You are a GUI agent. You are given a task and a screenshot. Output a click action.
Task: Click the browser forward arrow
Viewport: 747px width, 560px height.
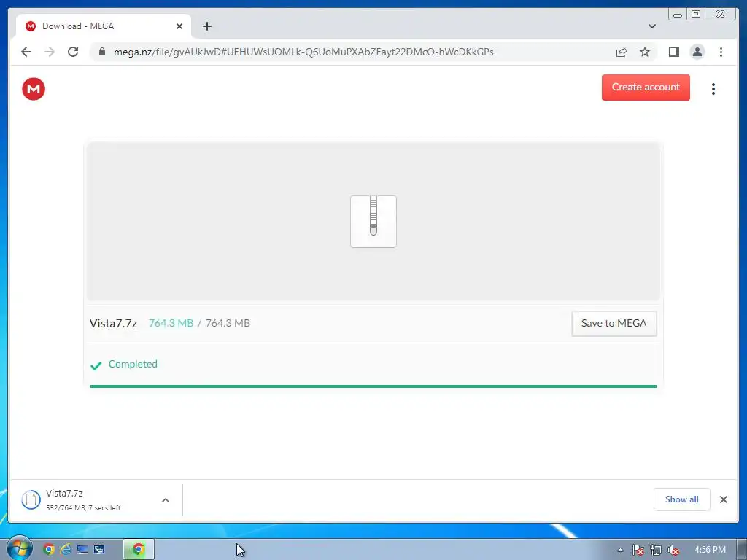tap(50, 52)
